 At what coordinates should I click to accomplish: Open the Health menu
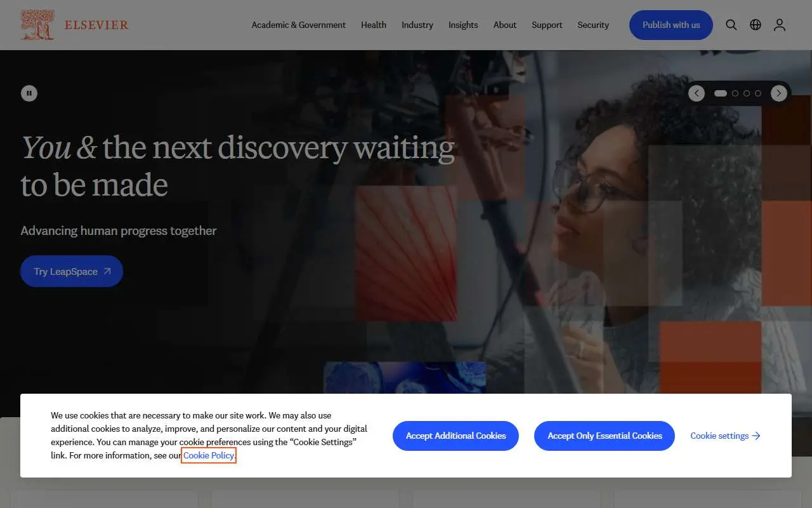coord(374,25)
